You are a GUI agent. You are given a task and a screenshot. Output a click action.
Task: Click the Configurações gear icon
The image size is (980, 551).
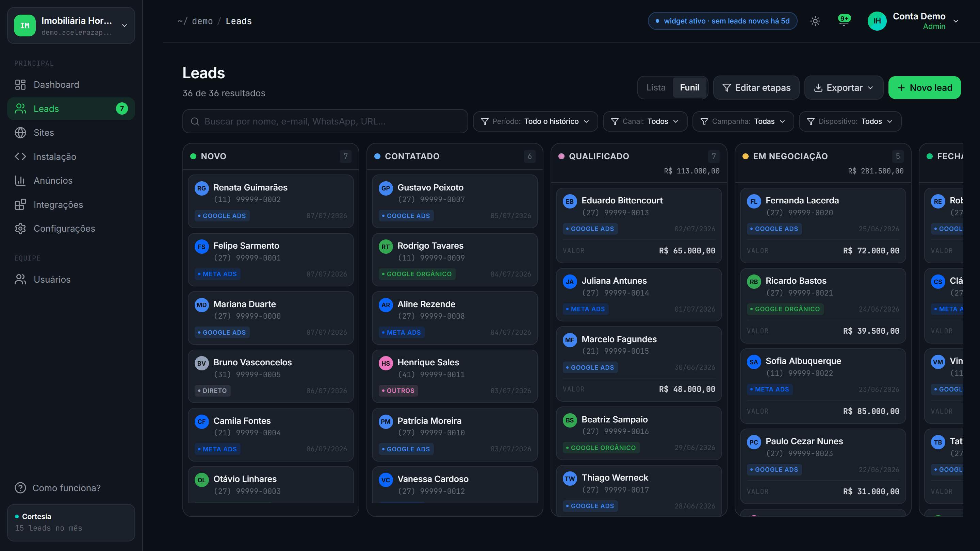coord(20,229)
